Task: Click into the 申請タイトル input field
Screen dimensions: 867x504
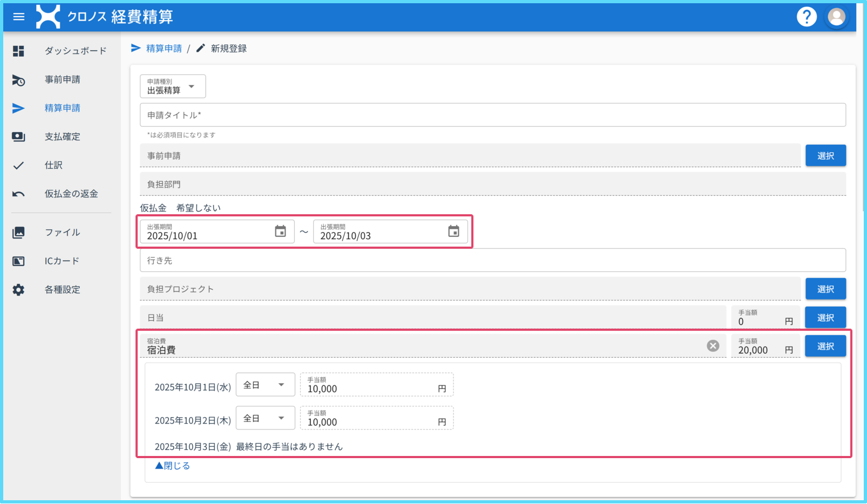Action: coord(492,115)
